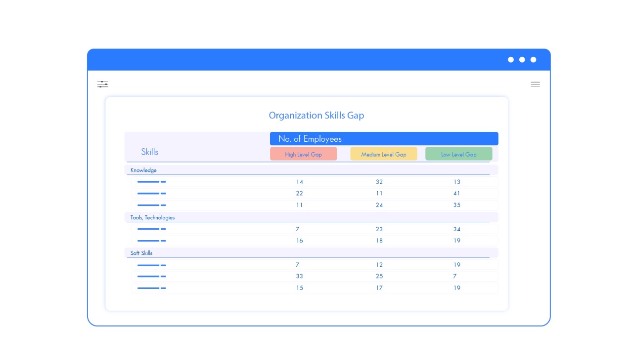Select the Knowledge section row
This screenshot has width=633, height=364.
pos(311,170)
